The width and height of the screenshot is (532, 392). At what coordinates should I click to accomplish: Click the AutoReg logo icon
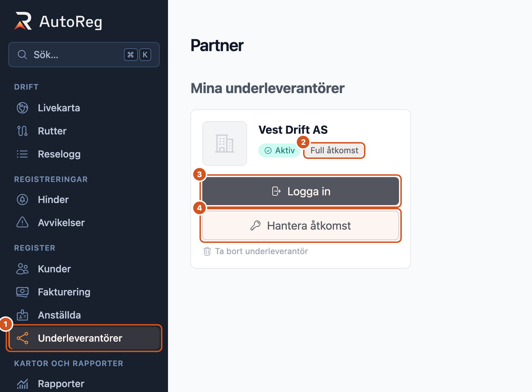(23, 21)
